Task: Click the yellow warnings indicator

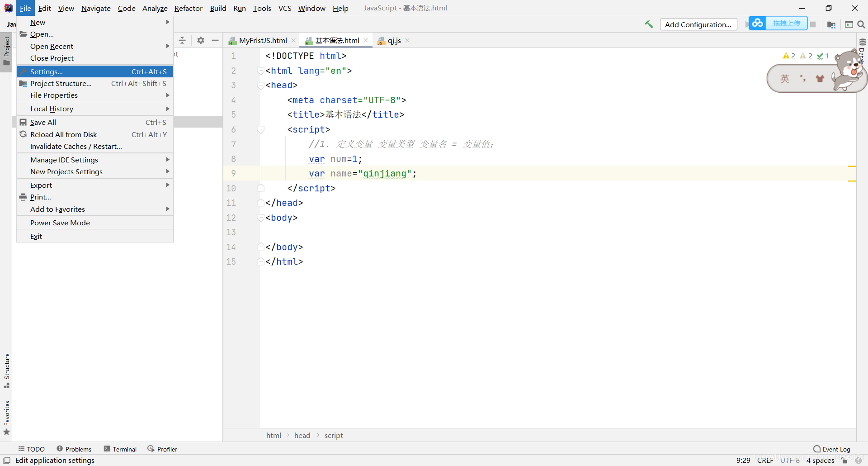Action: pyautogui.click(x=789, y=56)
